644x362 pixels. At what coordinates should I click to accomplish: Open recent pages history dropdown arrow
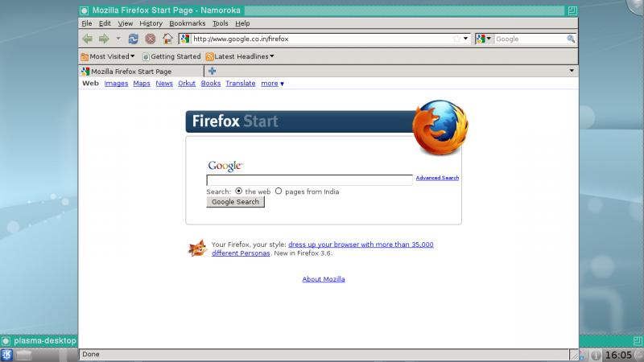pos(118,39)
